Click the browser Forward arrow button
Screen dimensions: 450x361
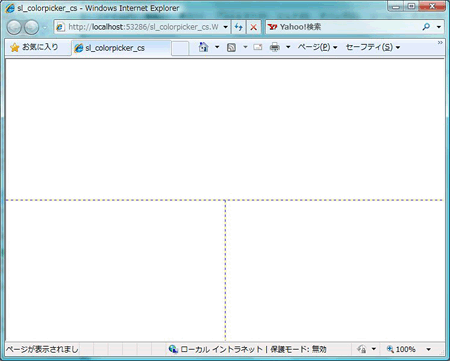point(32,27)
